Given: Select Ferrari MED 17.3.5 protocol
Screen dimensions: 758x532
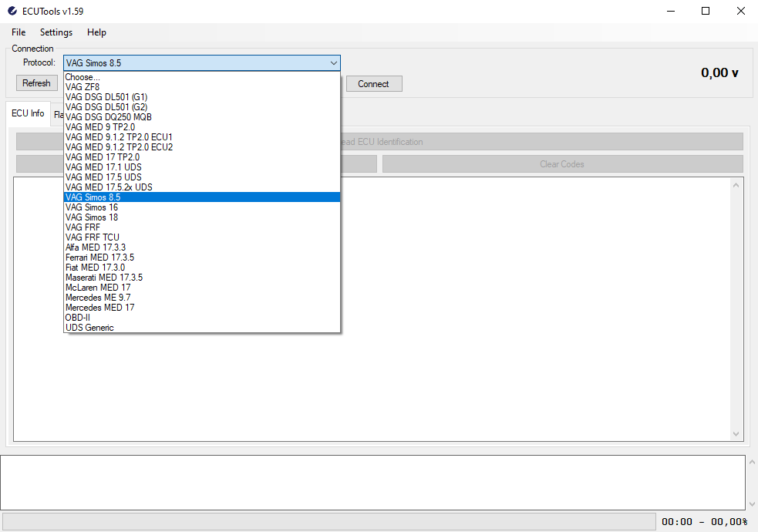Looking at the screenshot, I should coord(202,258).
